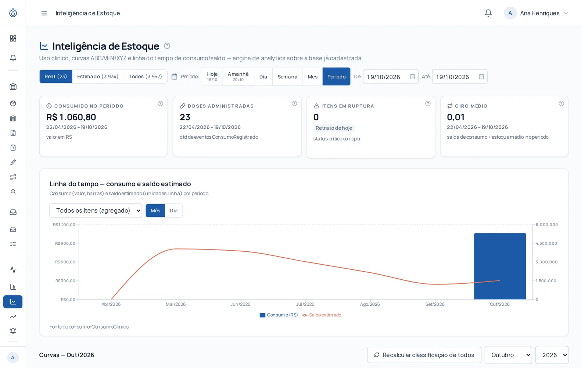
Task: Open the pulse activity icon in sidebar
Action: pos(13,270)
